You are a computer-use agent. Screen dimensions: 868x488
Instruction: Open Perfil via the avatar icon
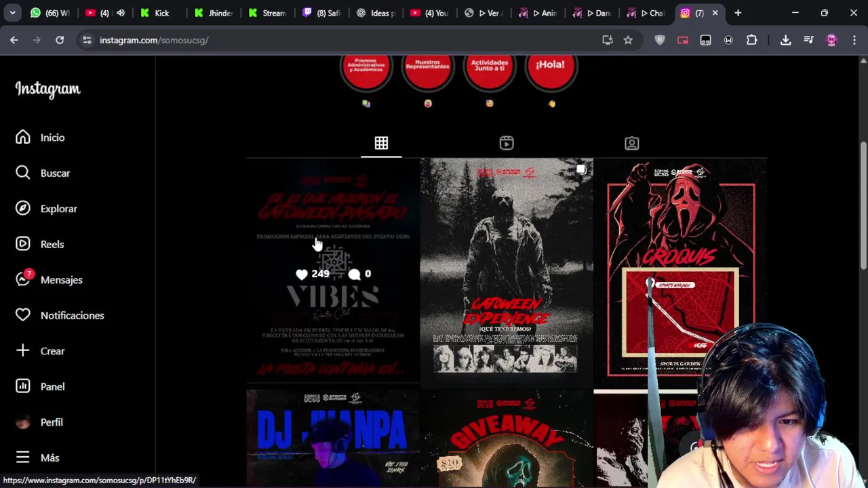(x=23, y=422)
